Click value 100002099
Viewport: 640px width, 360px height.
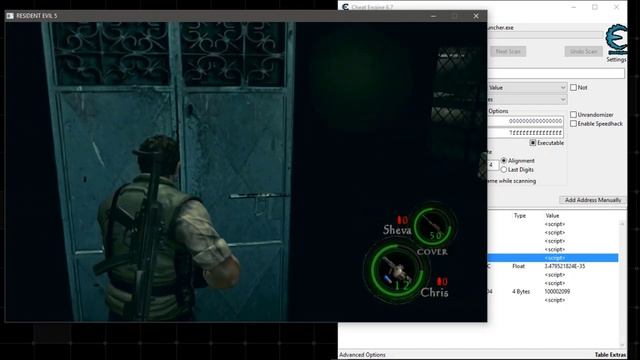(x=557, y=291)
